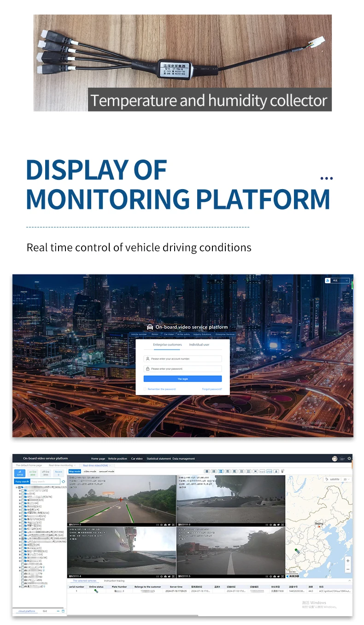Image resolution: width=364 pixels, height=625 pixels.
Task: Maximize video pane 8Z3111-2
Action: 173,525
